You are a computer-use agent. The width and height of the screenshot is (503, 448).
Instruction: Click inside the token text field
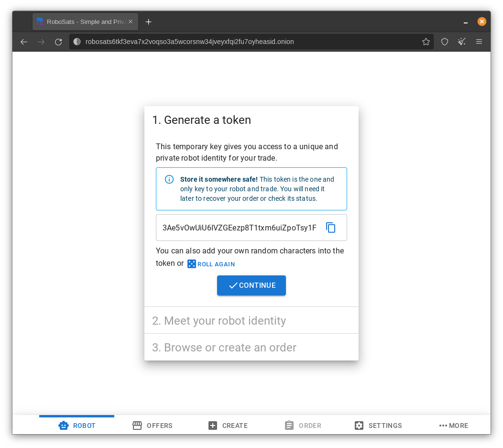pyautogui.click(x=239, y=228)
